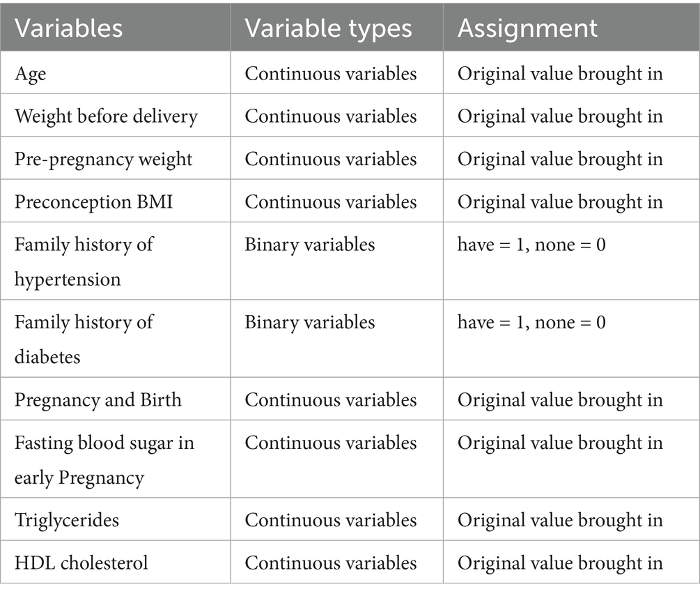
Task: Click the 'HDL cholesterol' cell
Action: pos(81,563)
